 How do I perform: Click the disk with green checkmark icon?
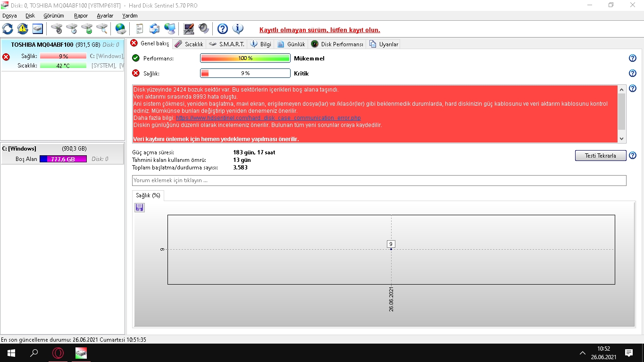tap(87, 29)
